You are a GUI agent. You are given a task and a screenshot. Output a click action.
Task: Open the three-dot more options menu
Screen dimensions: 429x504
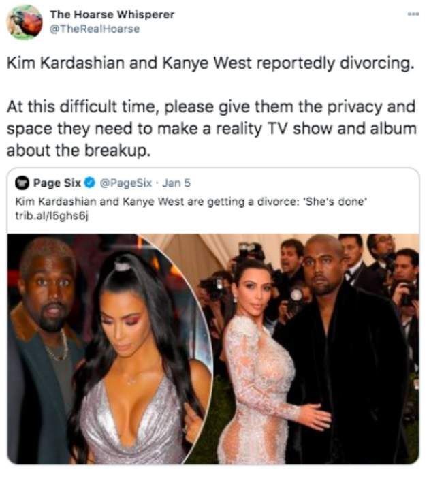[x=413, y=14]
